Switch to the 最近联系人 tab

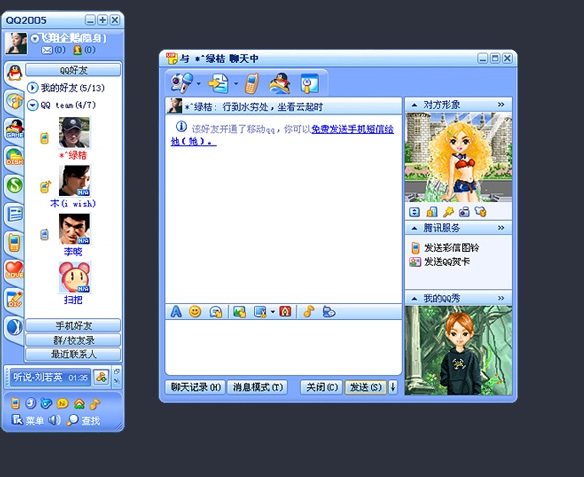click(73, 354)
